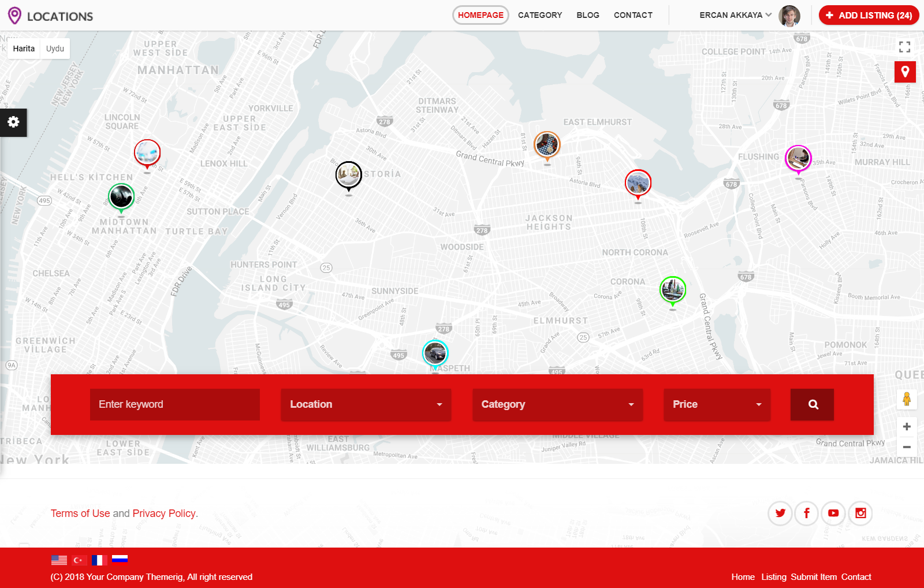
Task: Open the Ercan Akkaya user menu
Action: tap(735, 15)
